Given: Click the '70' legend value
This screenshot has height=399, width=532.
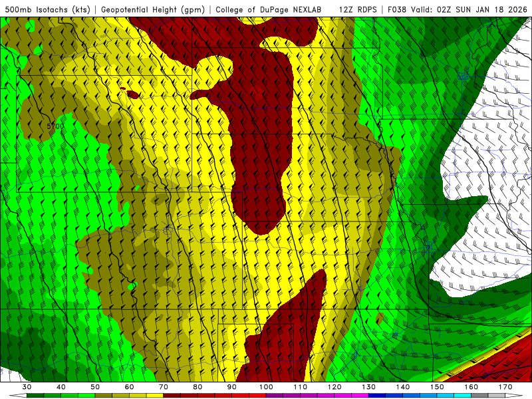Looking at the screenshot, I should click(x=164, y=387).
